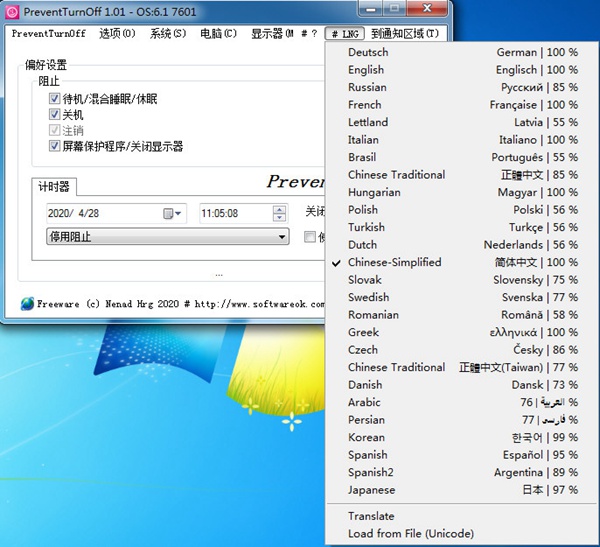Viewport: 600px width, 547px height.
Task: Open the softwareok.com link in the footer
Action: point(259,304)
